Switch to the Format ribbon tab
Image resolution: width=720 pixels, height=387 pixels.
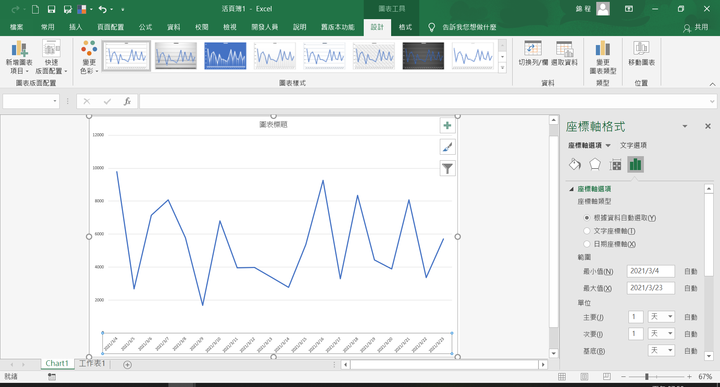(x=405, y=27)
